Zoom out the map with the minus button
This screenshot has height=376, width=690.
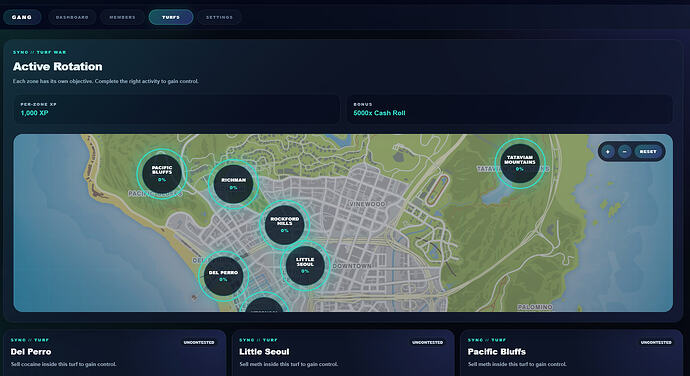click(x=624, y=151)
